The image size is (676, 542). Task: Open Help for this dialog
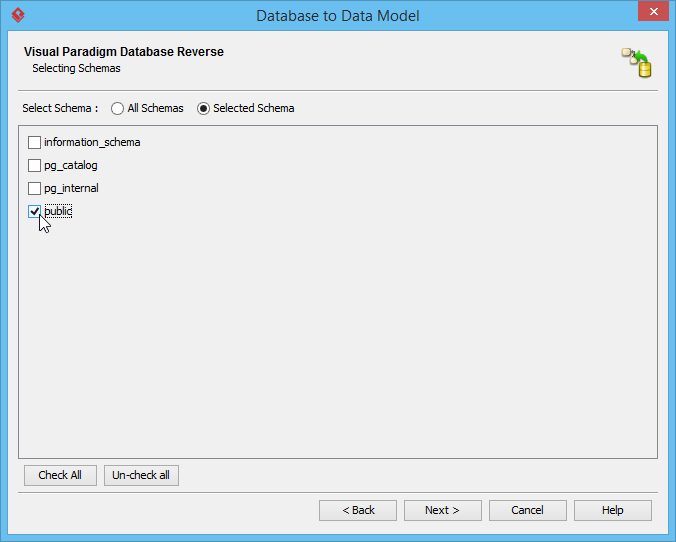(613, 511)
